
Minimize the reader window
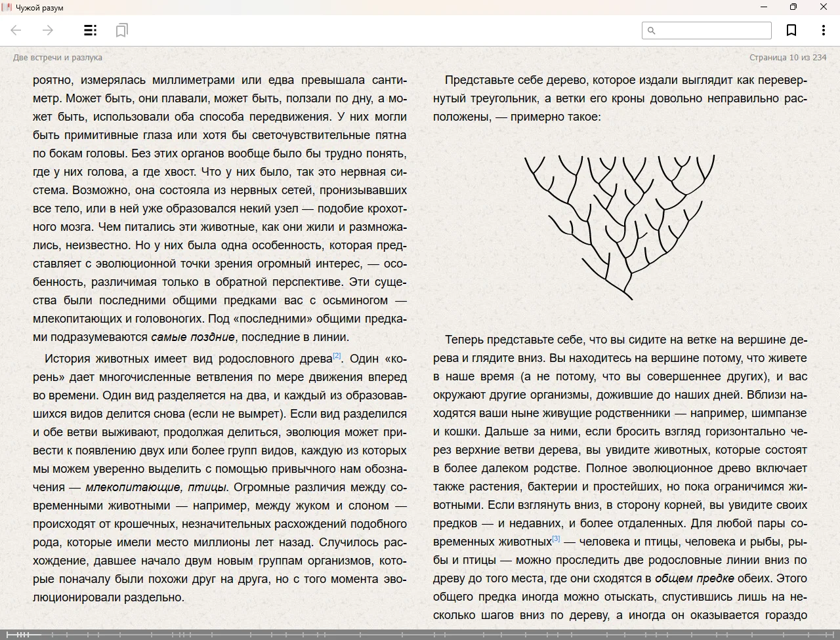(764, 7)
